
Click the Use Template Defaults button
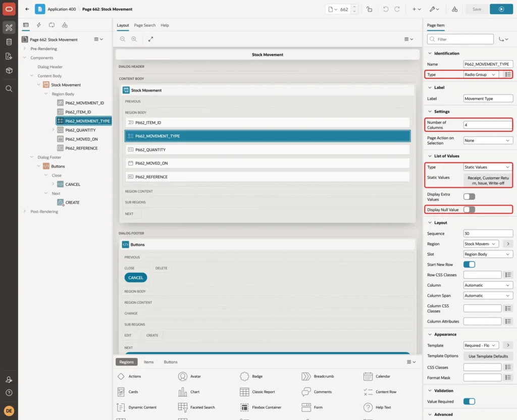[488, 356]
